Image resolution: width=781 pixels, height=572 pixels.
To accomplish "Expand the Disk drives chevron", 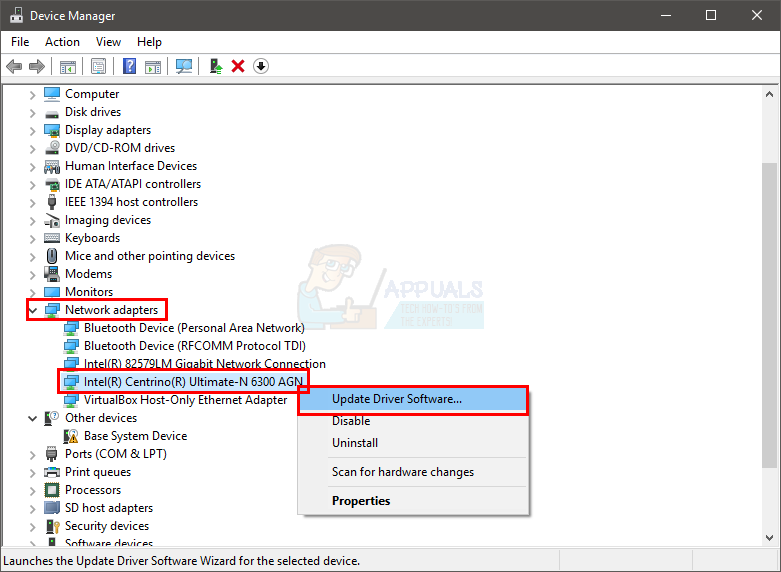I will [33, 113].
